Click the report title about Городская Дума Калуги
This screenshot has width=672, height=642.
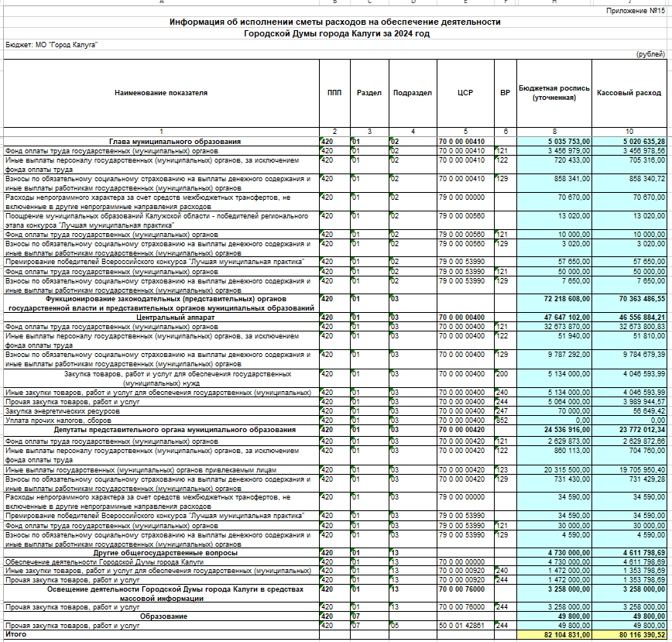coord(334,28)
